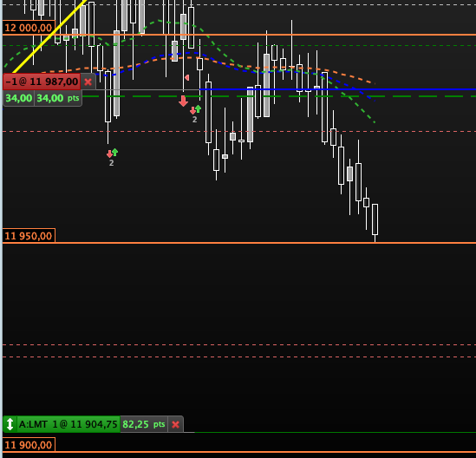Screen dimensions: 476x458
Task: Click the rightmost candlestick near 11 950
Action: [375, 219]
